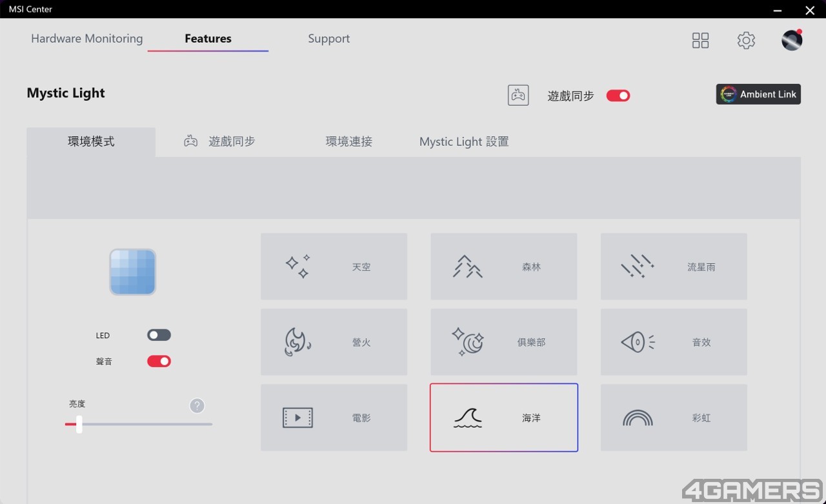Click the wave icon of 海洋
This screenshot has height=504, width=826.
pyautogui.click(x=468, y=418)
